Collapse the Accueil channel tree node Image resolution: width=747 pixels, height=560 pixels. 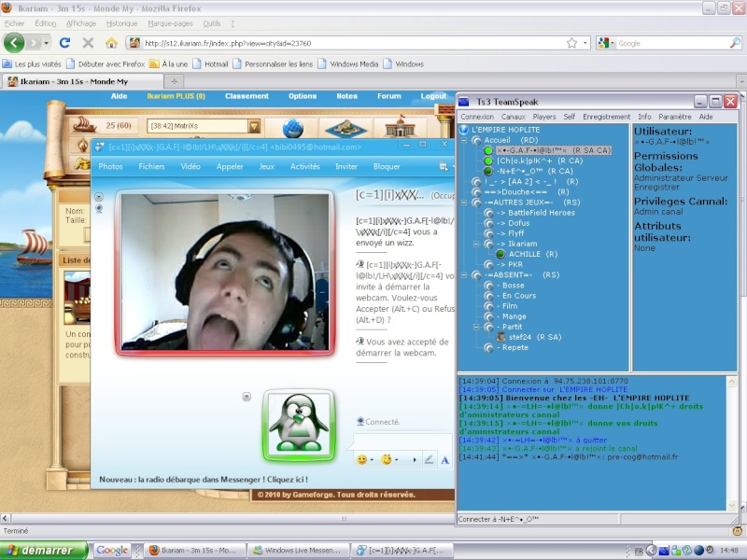click(x=463, y=140)
